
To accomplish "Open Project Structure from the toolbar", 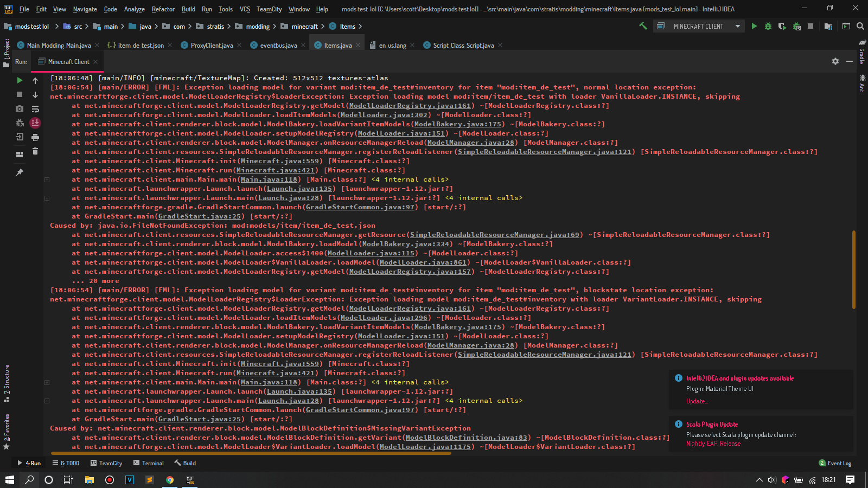I will tap(828, 26).
